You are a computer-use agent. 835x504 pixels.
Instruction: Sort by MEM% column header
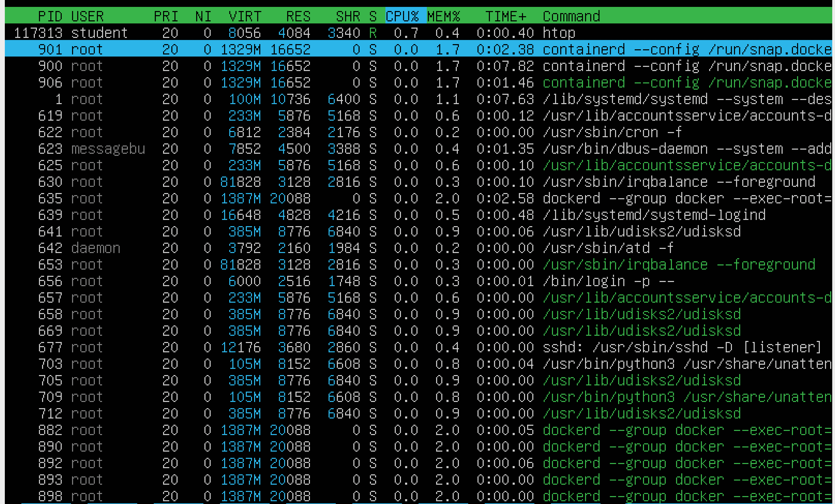(x=444, y=16)
